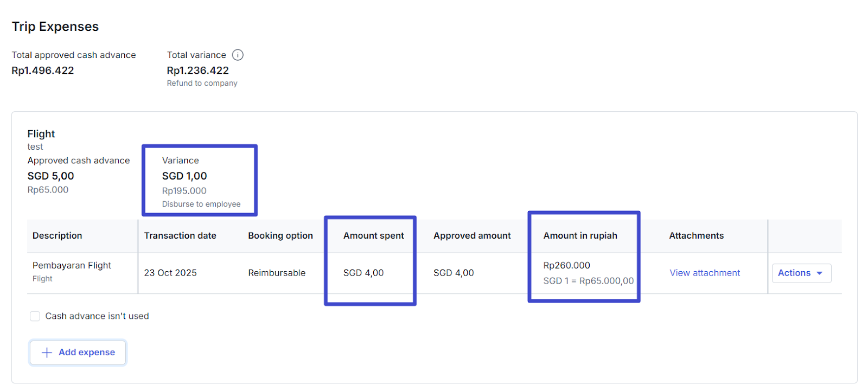
Task: Open the Actions dropdown menu
Action: click(x=801, y=273)
